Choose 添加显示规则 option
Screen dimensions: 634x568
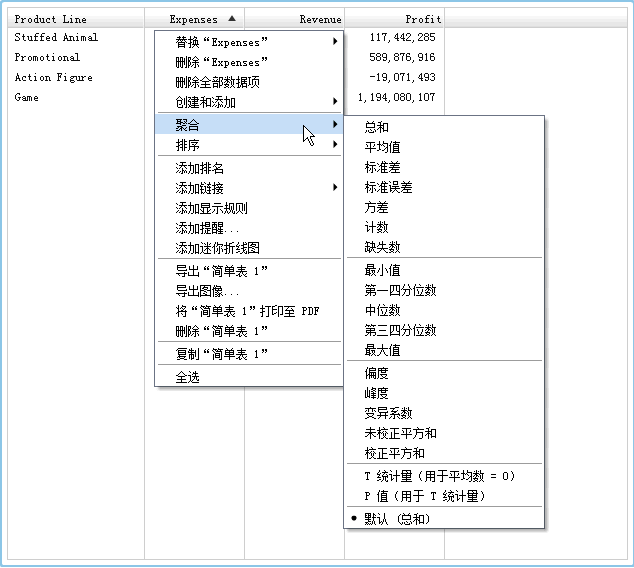pyautogui.click(x=249, y=208)
